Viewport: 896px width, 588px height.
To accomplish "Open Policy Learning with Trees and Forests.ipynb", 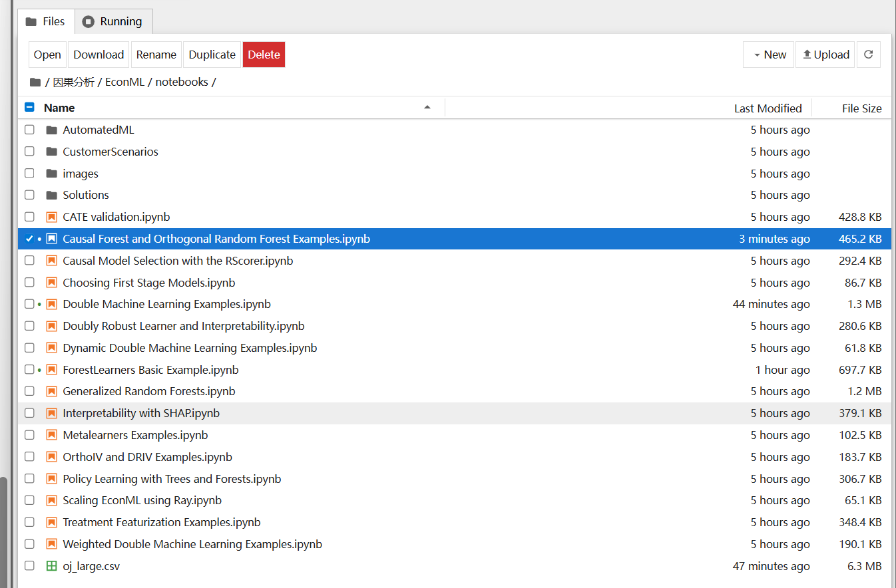I will click(x=172, y=479).
